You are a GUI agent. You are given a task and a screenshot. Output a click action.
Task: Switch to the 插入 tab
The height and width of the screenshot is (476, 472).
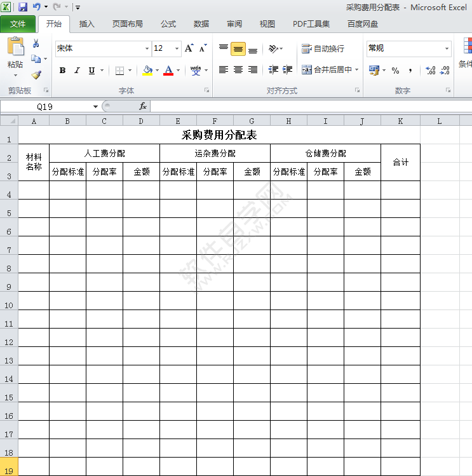[87, 24]
